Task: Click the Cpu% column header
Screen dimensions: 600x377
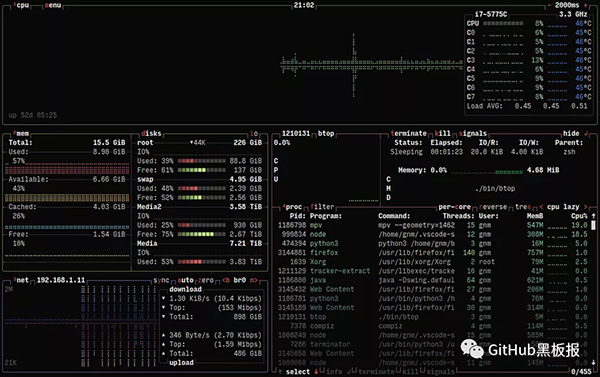Action: (x=579, y=216)
